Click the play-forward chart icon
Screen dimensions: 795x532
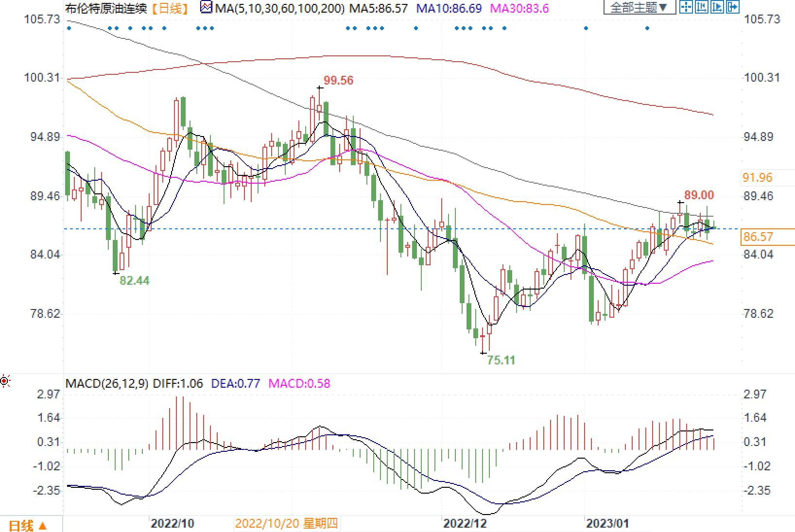[717, 7]
